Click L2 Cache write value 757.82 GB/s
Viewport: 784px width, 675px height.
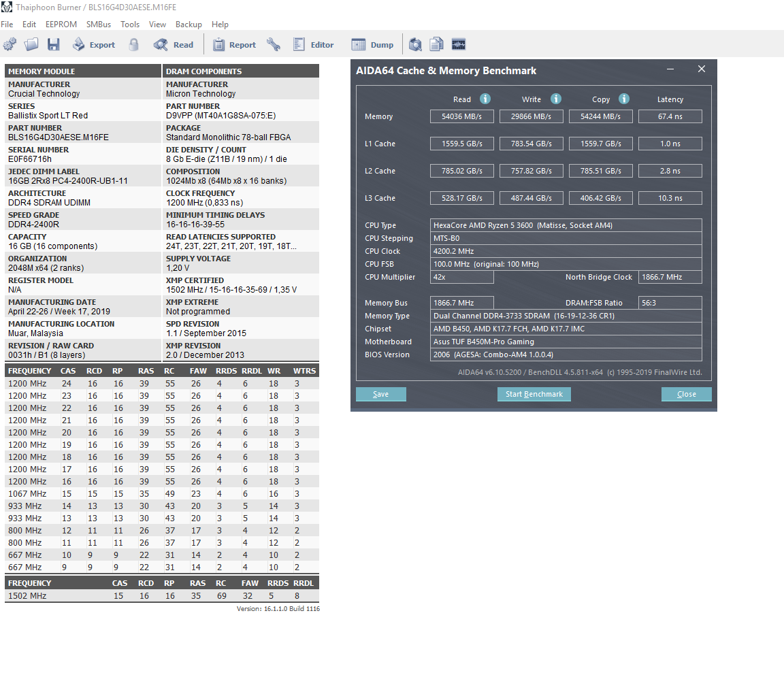pyautogui.click(x=531, y=171)
